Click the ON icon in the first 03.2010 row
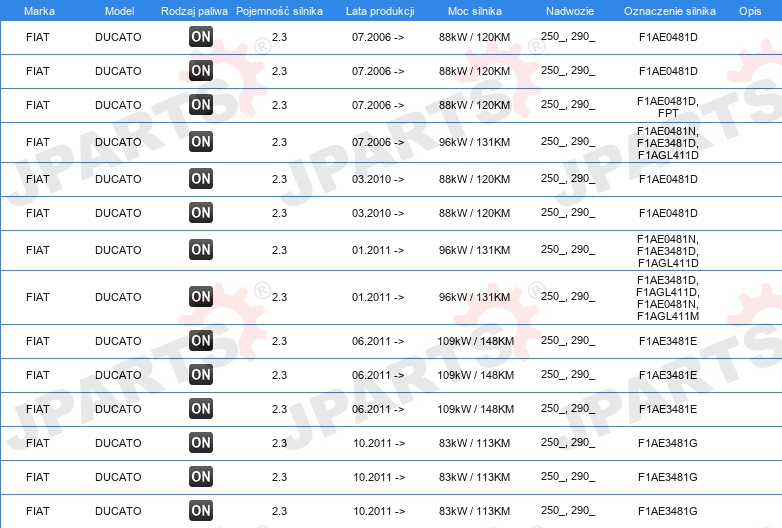 [x=201, y=178]
